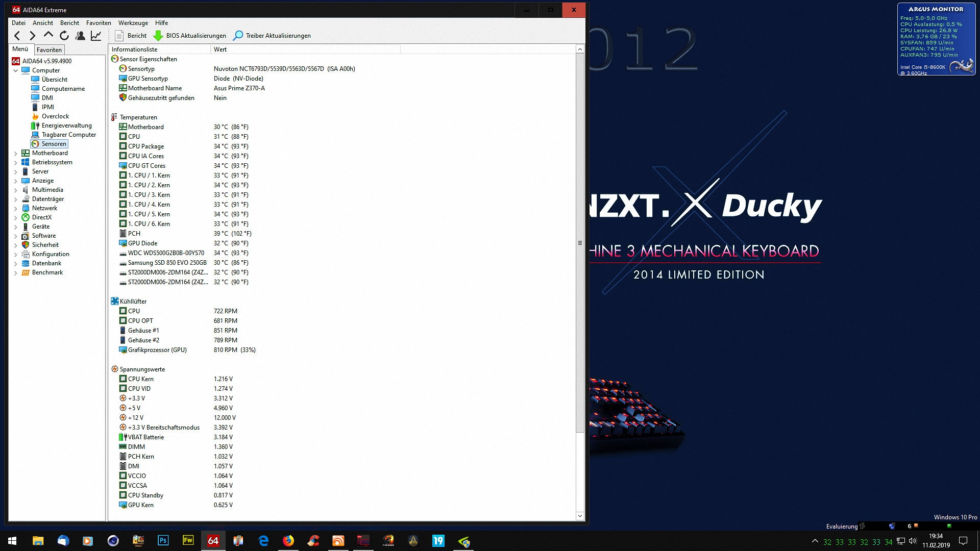Select Computername in the tree
The image size is (980, 551).
point(58,89)
